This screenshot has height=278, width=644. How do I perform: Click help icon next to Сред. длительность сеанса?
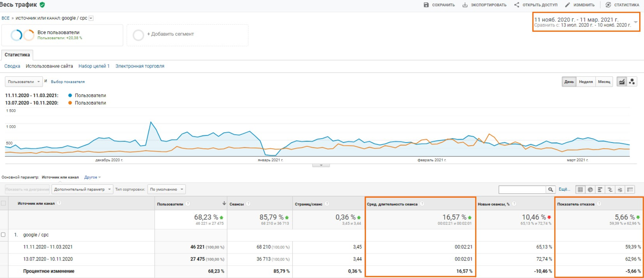pos(422,204)
